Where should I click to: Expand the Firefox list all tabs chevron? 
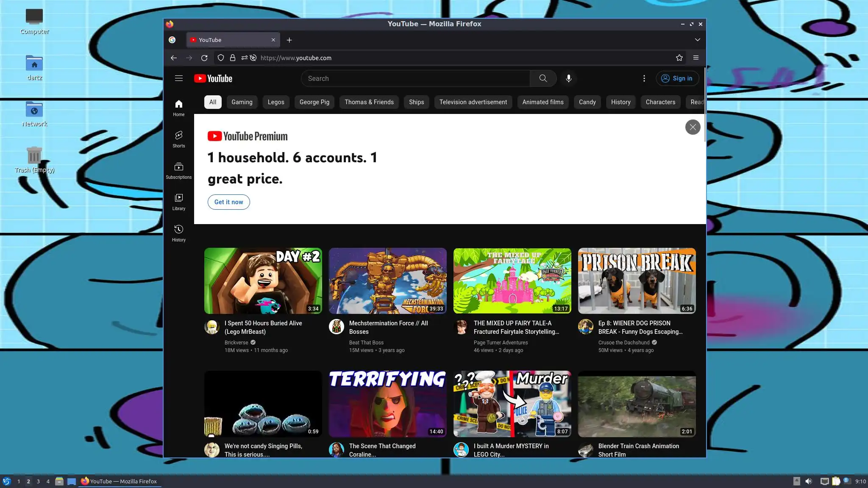click(697, 40)
